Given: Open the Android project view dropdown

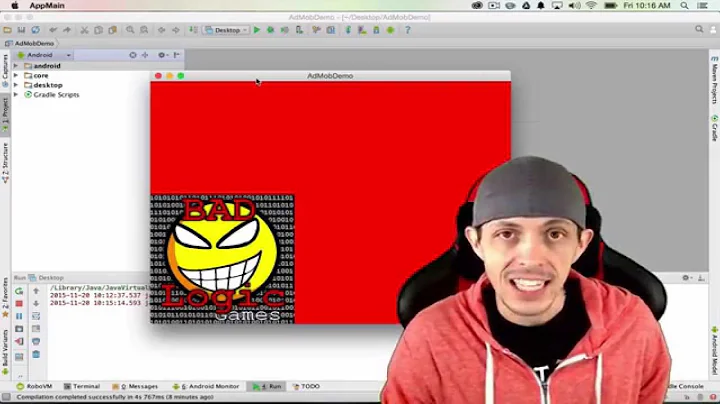Looking at the screenshot, I should click(44, 55).
